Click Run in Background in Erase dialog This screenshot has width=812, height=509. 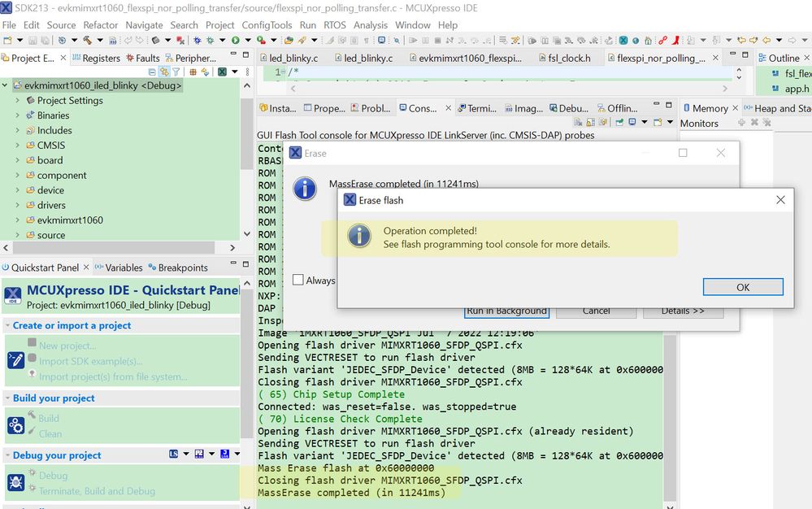pyautogui.click(x=506, y=311)
